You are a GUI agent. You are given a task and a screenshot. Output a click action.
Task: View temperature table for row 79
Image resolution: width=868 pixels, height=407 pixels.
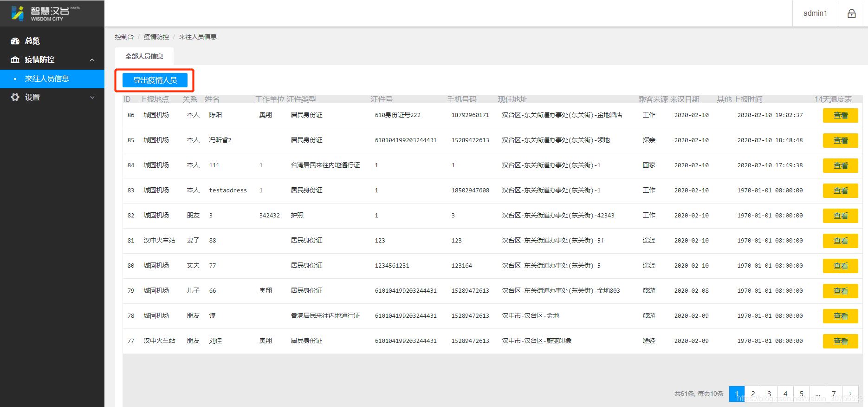tap(841, 291)
